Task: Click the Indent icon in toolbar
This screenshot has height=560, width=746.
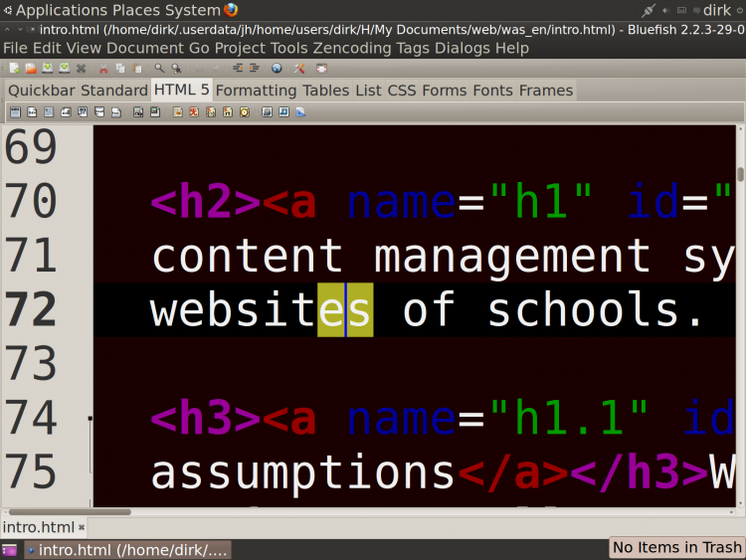Action: [255, 69]
